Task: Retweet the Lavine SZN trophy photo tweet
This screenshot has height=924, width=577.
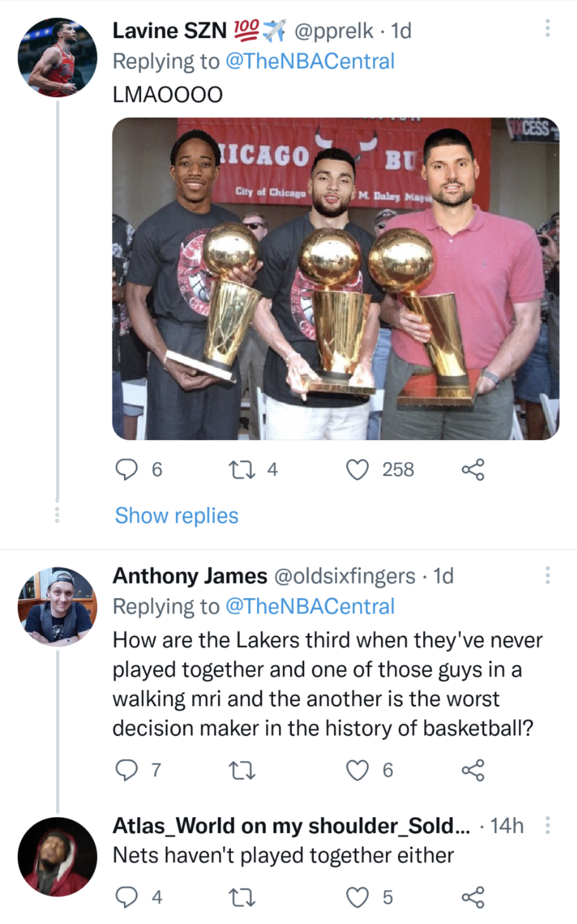Action: [x=242, y=469]
